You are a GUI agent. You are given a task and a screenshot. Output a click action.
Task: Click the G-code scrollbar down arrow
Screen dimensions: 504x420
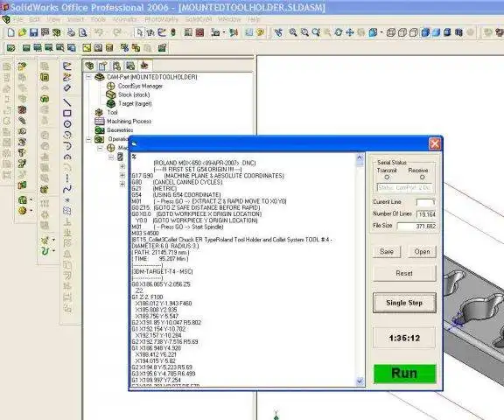[360, 381]
